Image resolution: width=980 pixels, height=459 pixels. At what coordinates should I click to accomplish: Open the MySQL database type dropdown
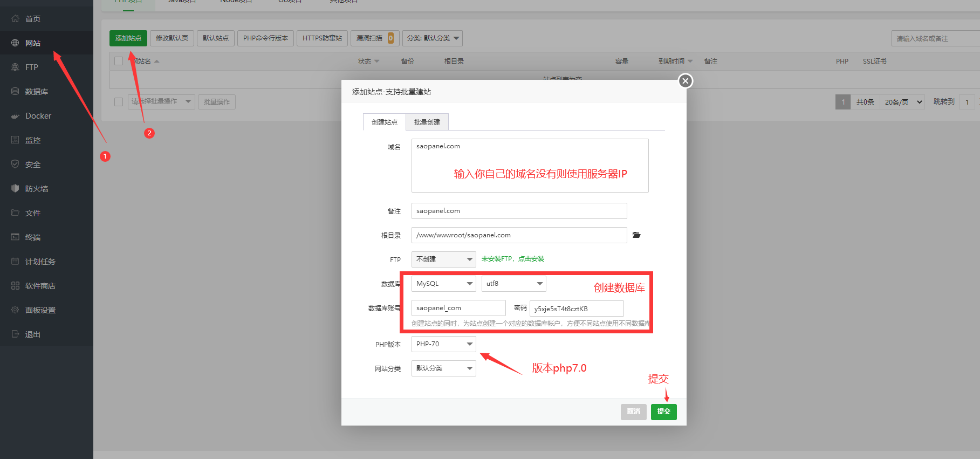443,284
